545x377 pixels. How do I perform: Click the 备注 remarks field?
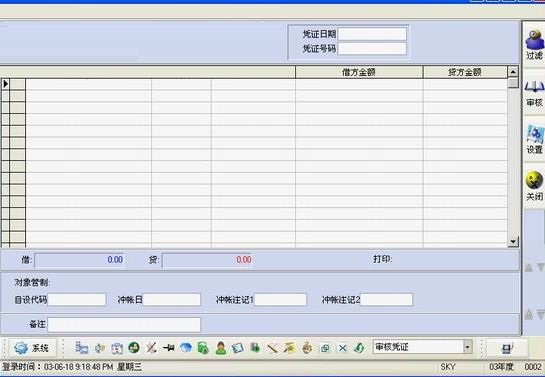pyautogui.click(x=124, y=325)
